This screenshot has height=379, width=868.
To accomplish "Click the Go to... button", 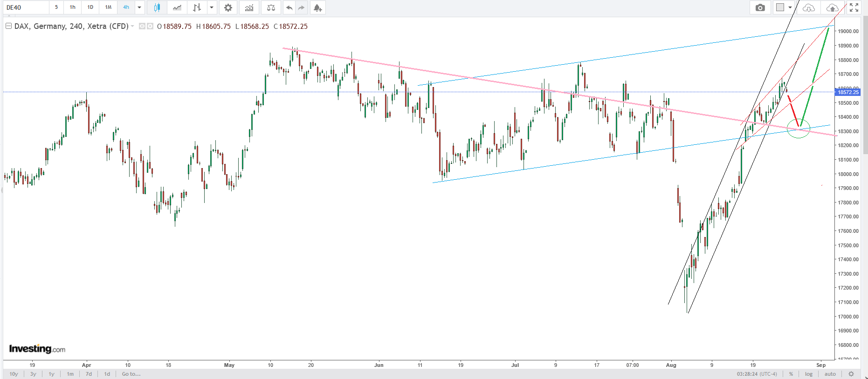I will point(131,374).
